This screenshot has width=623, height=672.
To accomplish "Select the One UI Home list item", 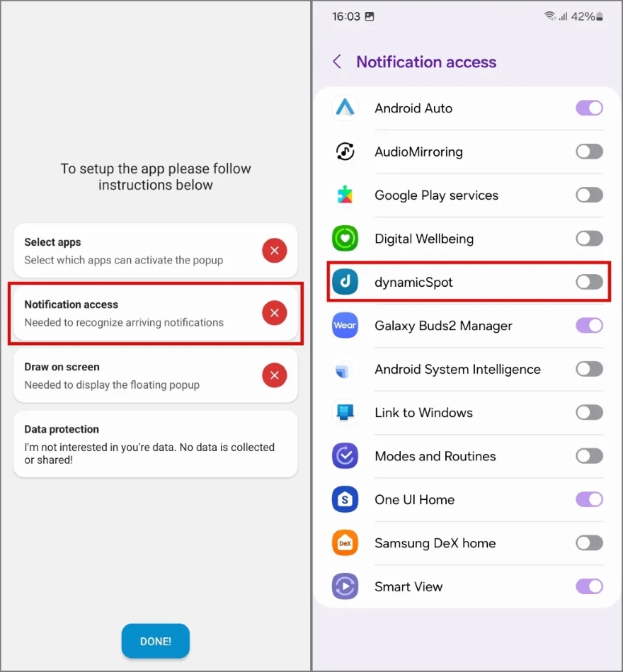I will coord(414,500).
